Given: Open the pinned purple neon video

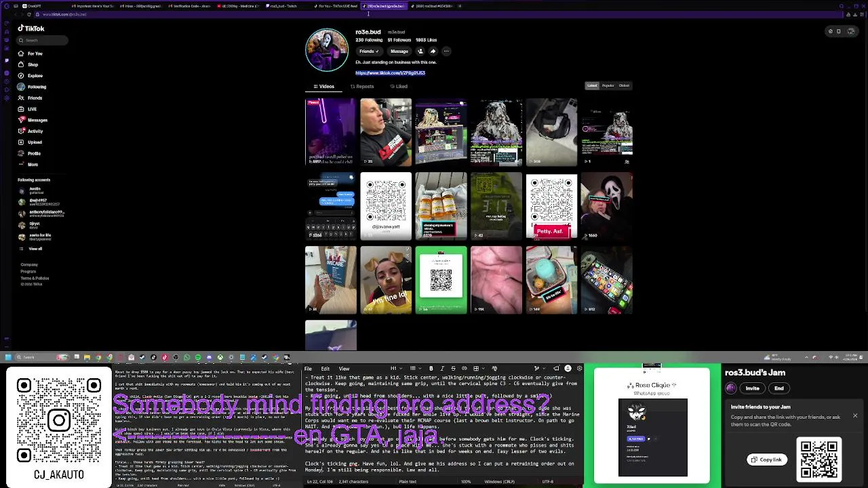Looking at the screenshot, I should point(330,132).
